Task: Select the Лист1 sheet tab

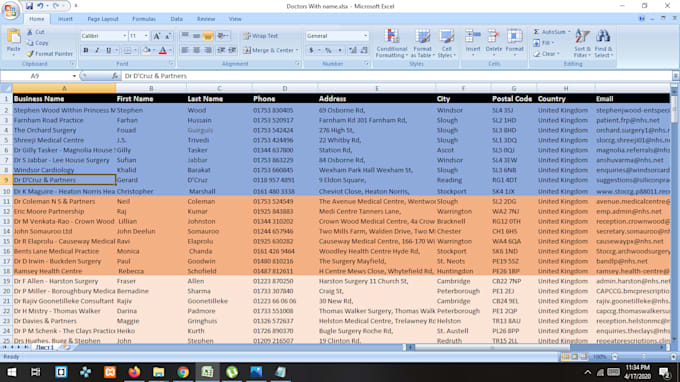Action: click(x=45, y=347)
